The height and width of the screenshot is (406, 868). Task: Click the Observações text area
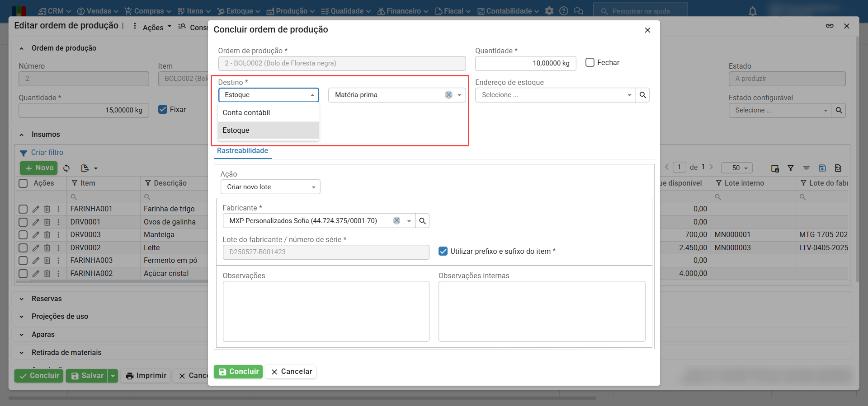326,312
